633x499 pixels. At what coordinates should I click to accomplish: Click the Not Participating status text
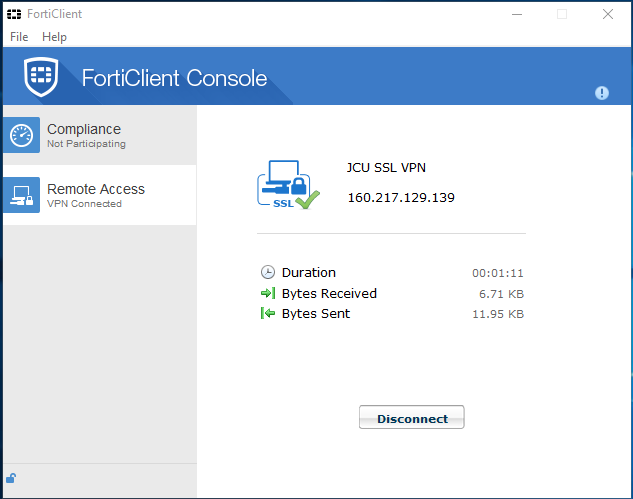(86, 144)
